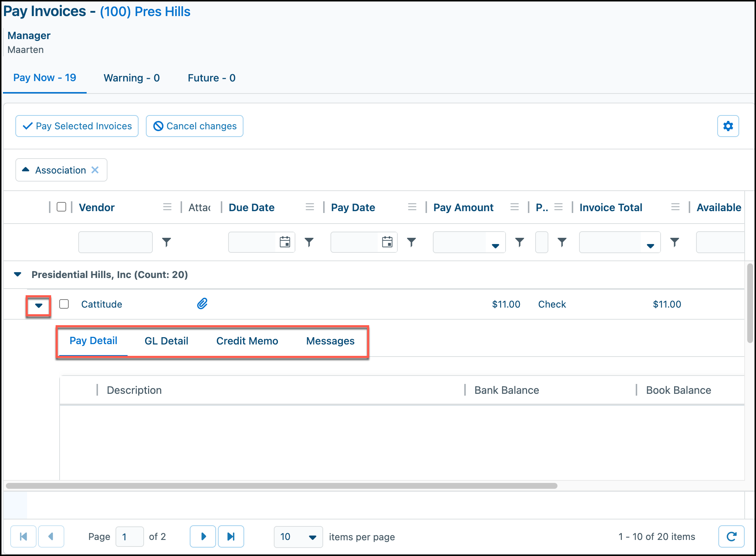Sort by Vendor column header
Viewport: 756px width, 556px height.
coord(97,207)
